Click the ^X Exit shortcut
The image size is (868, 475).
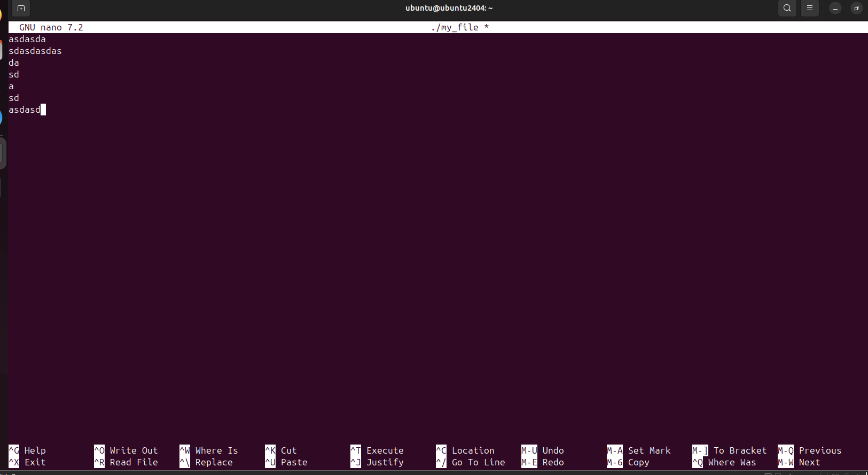[x=27, y=462]
